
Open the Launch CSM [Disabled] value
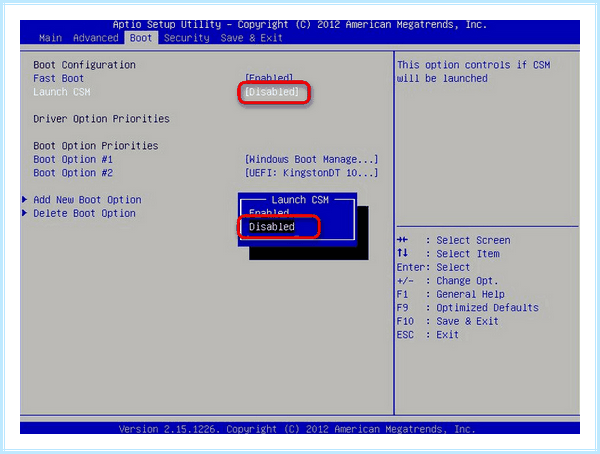272,92
